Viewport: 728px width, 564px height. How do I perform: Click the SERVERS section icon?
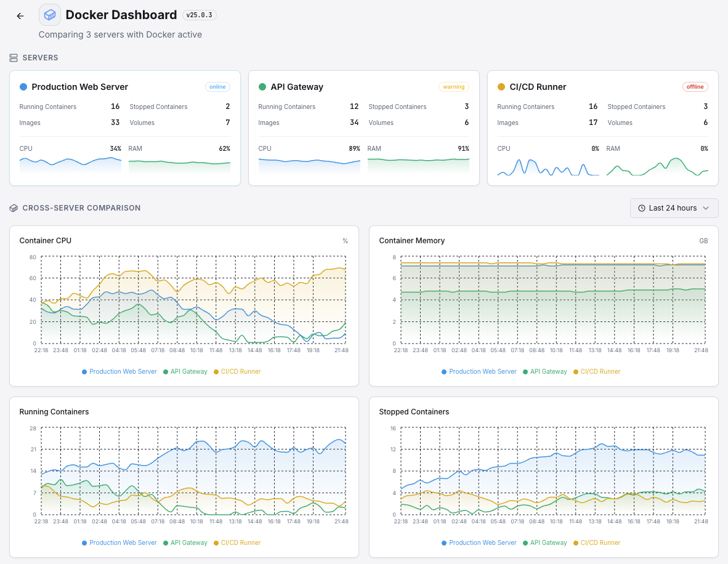pyautogui.click(x=13, y=57)
